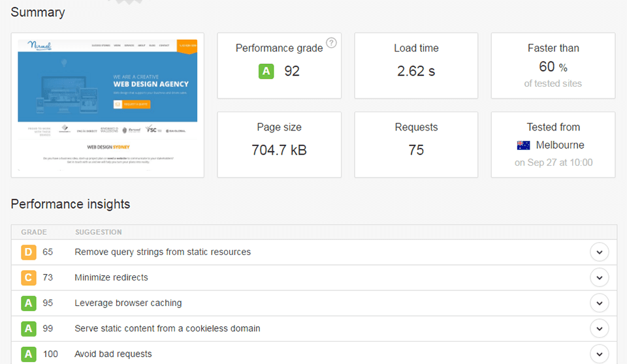Click the orange D grade badge for query strings

[28, 252]
